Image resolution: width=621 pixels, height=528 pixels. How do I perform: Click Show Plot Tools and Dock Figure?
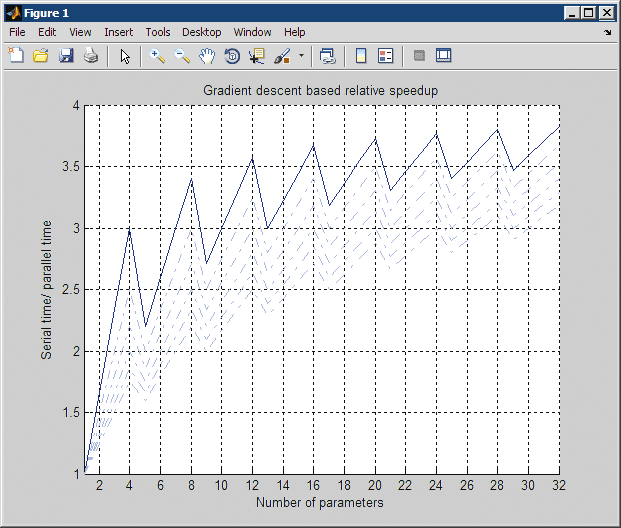coord(444,56)
